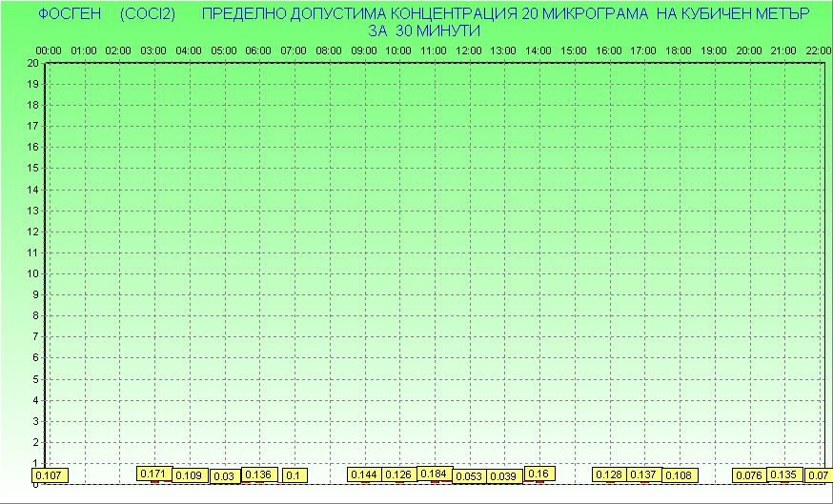This screenshot has height=504, width=833.
Task: Select the 13:00 time axis label
Action: [x=502, y=51]
